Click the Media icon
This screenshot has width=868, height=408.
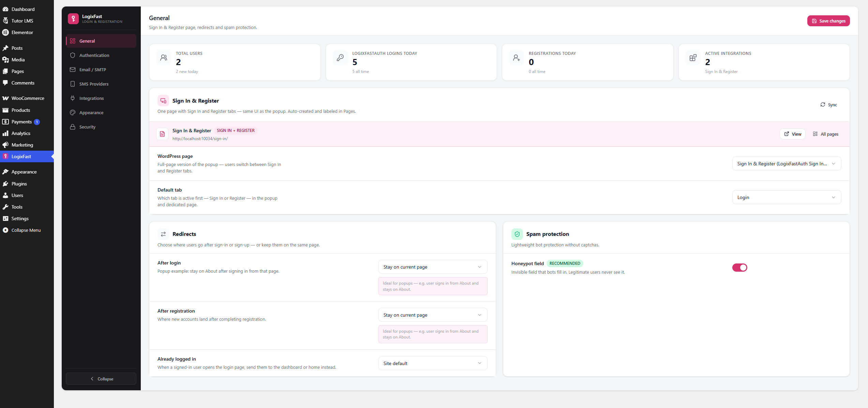coord(5,60)
